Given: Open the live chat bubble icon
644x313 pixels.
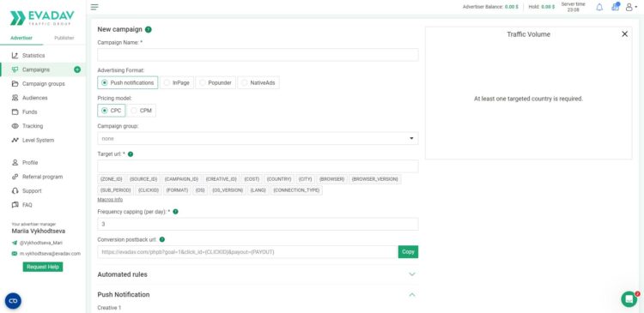Looking at the screenshot, I should (x=629, y=299).
